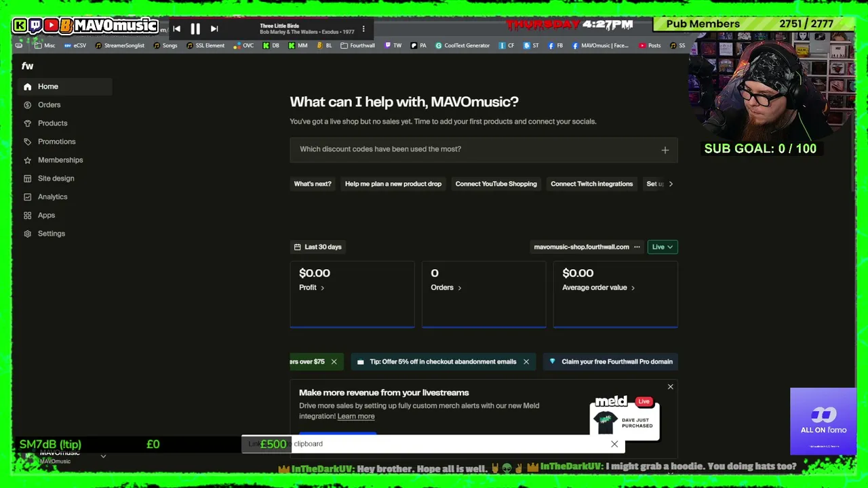
Task: Open the SS bookmark
Action: coord(677,45)
